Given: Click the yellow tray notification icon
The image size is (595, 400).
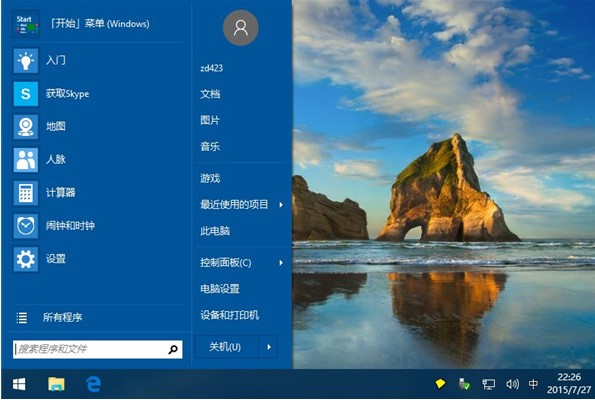Looking at the screenshot, I should click(440, 384).
